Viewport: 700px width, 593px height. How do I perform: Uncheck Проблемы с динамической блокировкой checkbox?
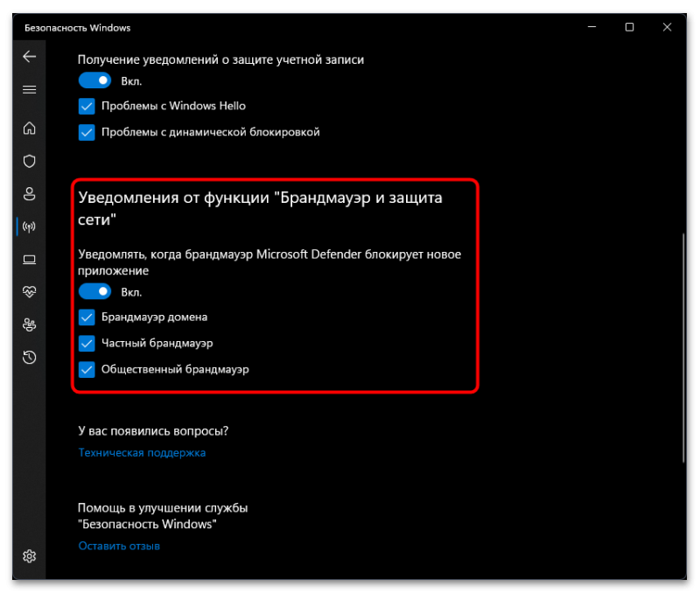coord(87,133)
